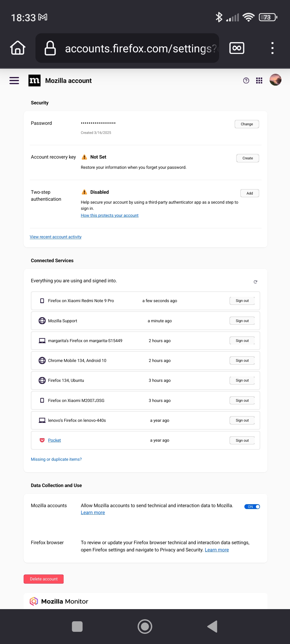This screenshot has width=290, height=644.
Task: Click 'Data Collection and Use' heading
Action: pos(56,485)
